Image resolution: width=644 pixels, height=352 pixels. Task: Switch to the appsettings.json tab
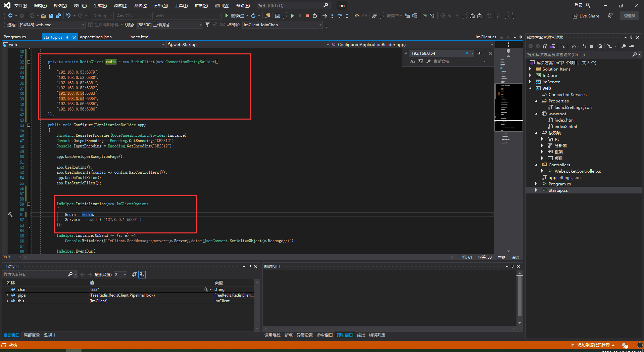pos(96,37)
